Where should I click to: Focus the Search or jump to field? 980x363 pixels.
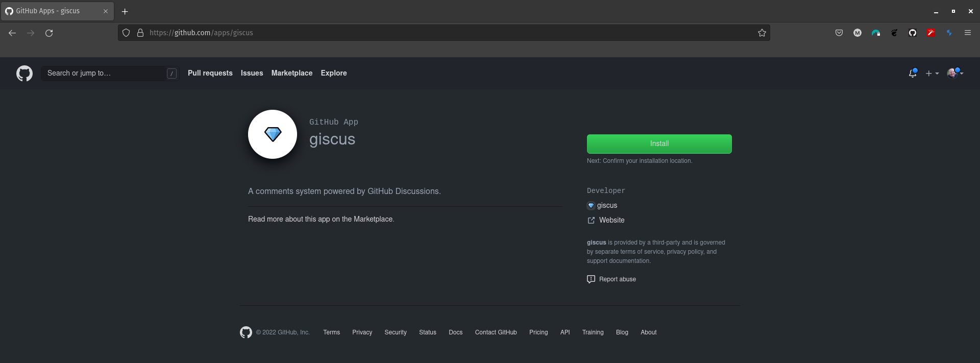tap(110, 74)
